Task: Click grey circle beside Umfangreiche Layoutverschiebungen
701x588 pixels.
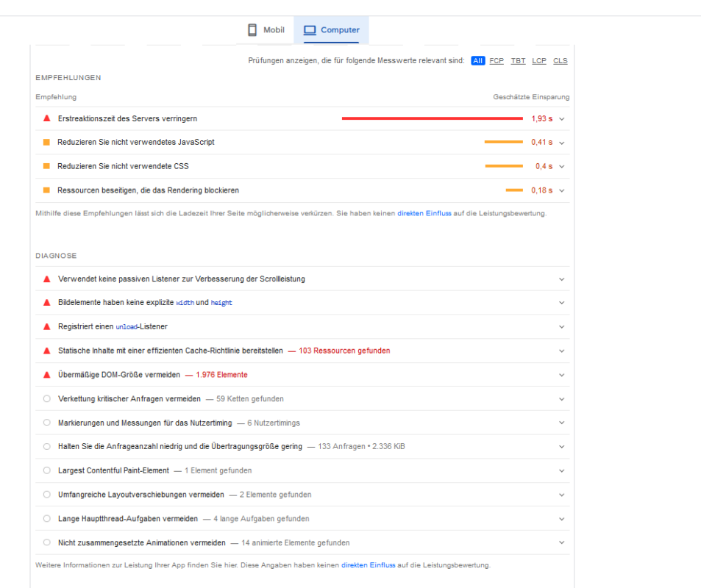Action: pos(46,494)
